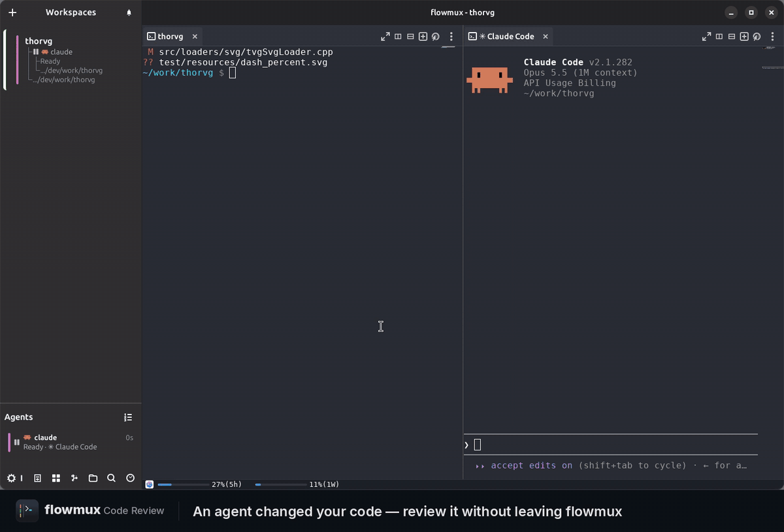The width and height of the screenshot is (784, 532).
Task: Open search in sidebar bottom bar
Action: [111, 478]
